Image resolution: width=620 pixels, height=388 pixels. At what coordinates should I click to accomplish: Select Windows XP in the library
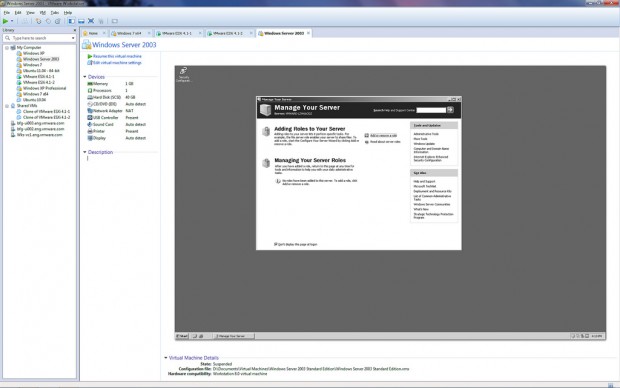(33, 53)
